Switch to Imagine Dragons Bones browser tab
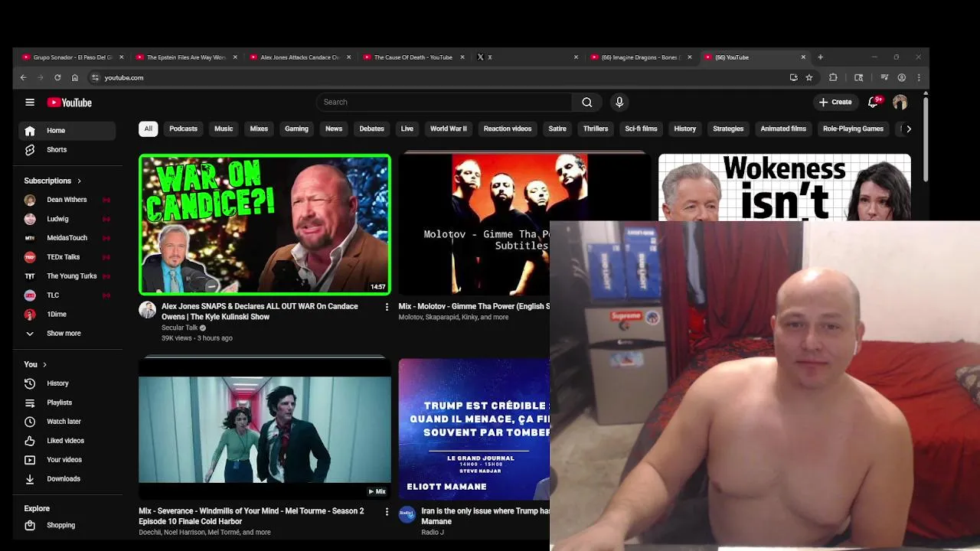The height and width of the screenshot is (551, 980). 640,57
